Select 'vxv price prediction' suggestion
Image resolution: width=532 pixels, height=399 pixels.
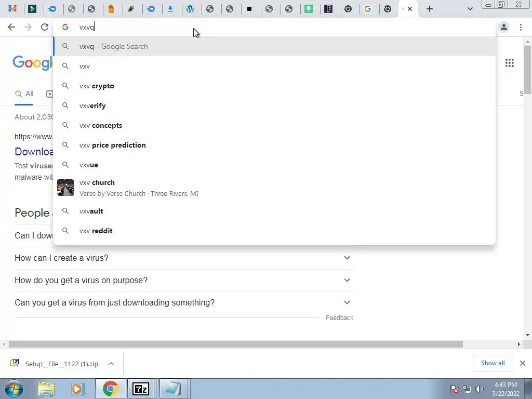(274, 145)
